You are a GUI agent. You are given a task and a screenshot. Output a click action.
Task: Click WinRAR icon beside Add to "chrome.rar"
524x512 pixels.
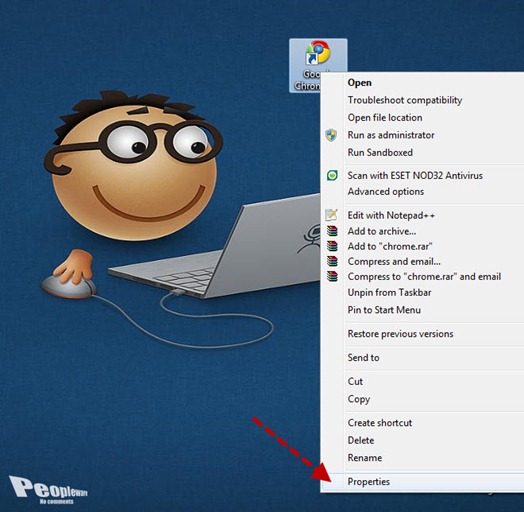pyautogui.click(x=332, y=246)
